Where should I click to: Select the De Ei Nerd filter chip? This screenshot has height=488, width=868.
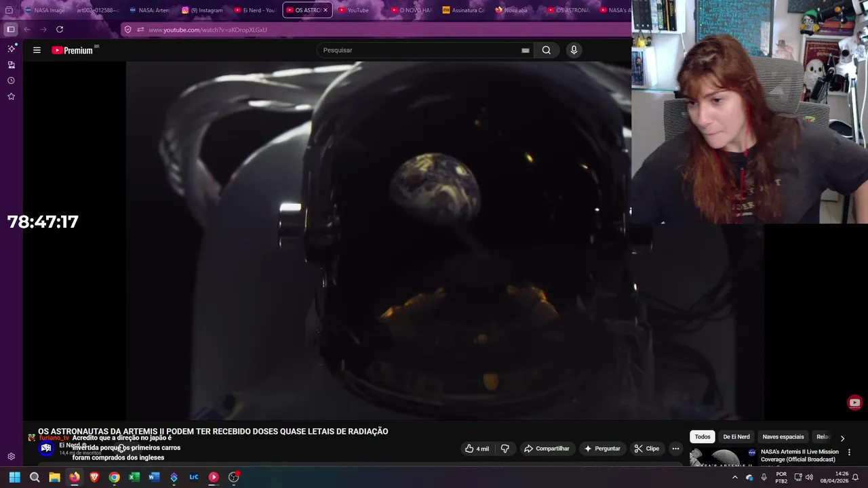click(x=736, y=437)
